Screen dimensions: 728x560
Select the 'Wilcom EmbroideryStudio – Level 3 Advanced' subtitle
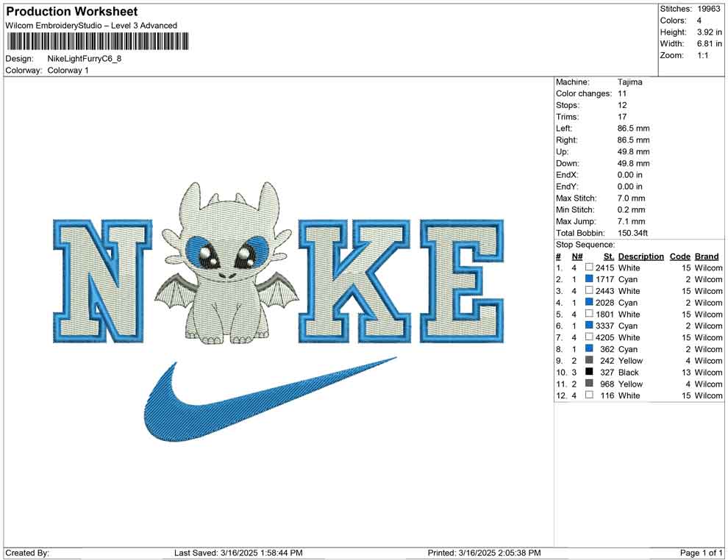(91, 26)
